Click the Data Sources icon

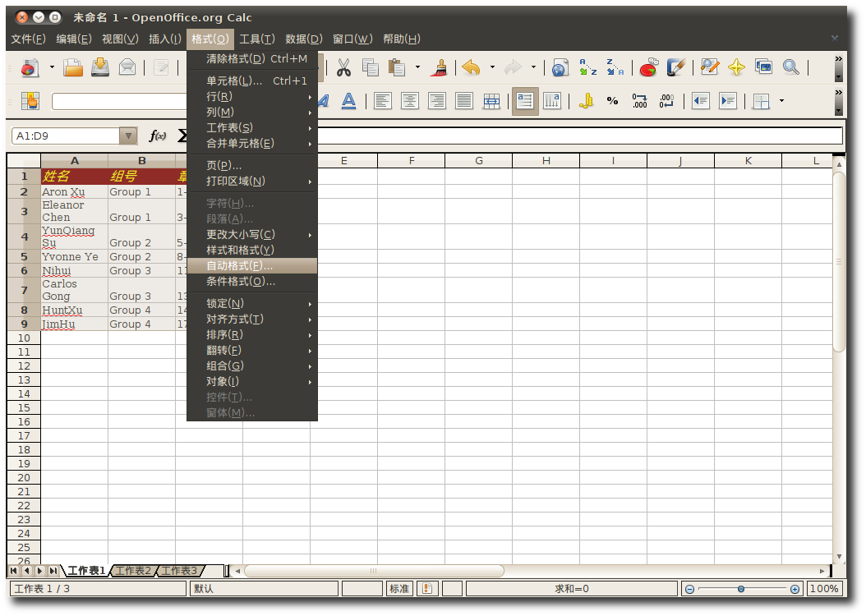764,68
